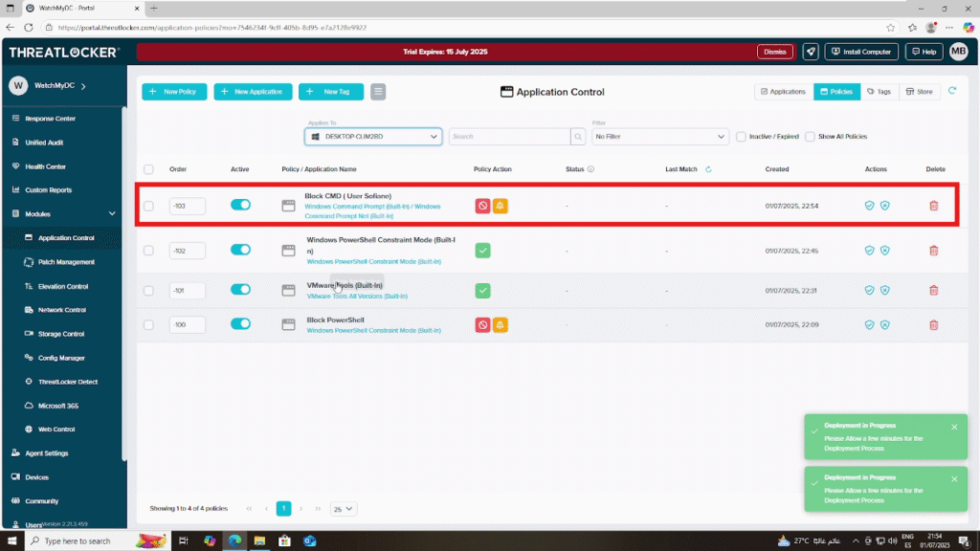Screen dimensions: 980x551
Task: Open Patch Management in sidebar
Action: coord(66,262)
